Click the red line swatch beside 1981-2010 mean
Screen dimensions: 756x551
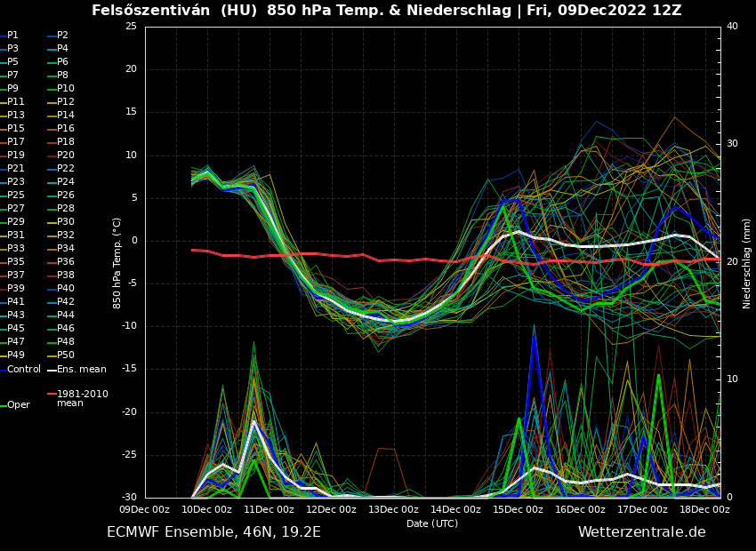pos(52,394)
